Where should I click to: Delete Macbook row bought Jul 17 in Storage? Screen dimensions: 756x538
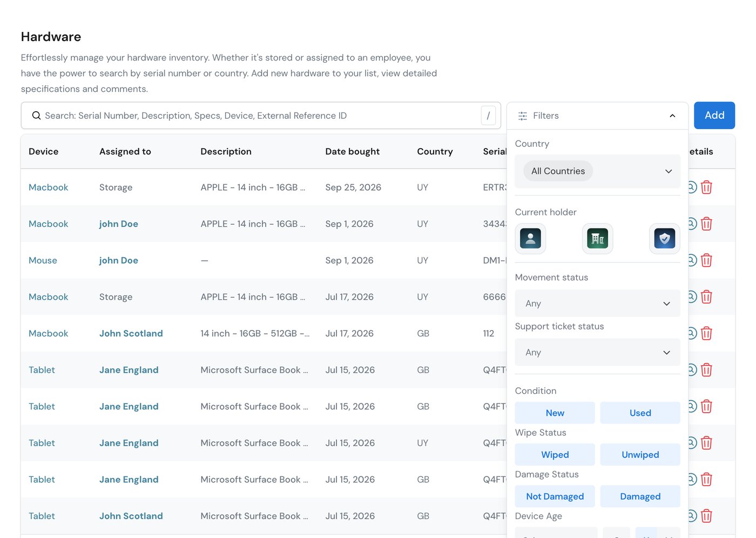click(x=706, y=297)
